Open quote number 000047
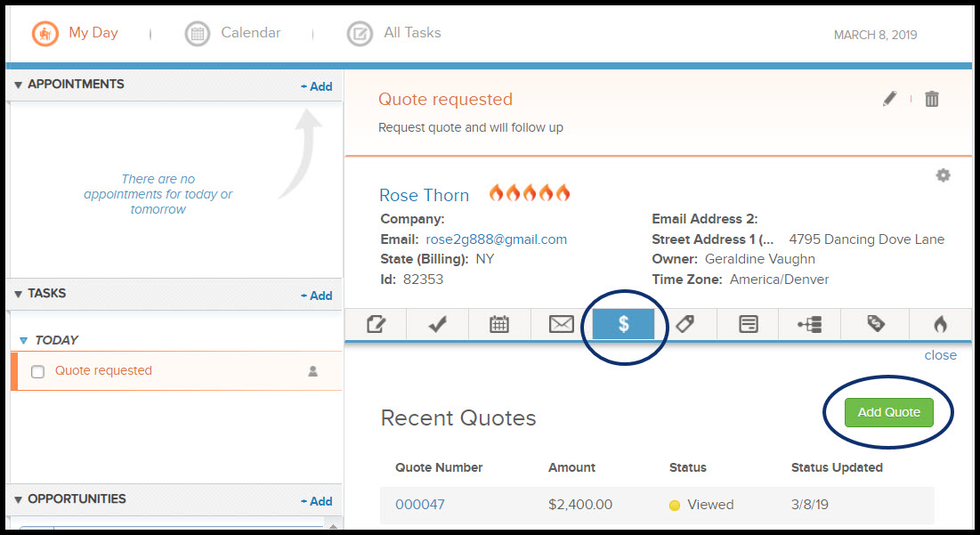Image resolution: width=980 pixels, height=535 pixels. pos(420,505)
